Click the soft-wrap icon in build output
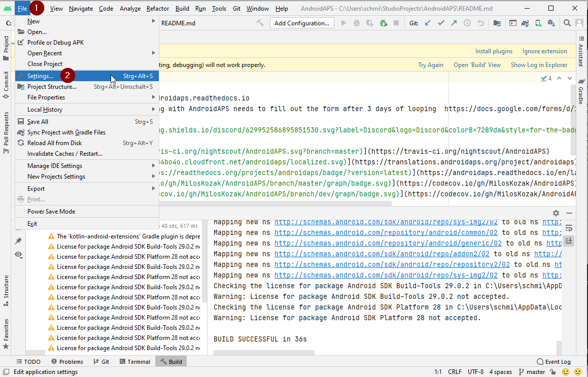 click(569, 228)
